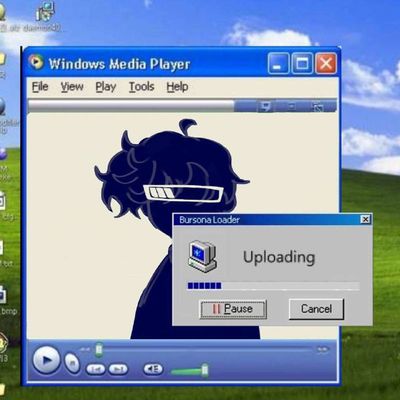Click the "Bursona Loader" title bar text
This screenshot has width=400, height=400.
coord(209,220)
